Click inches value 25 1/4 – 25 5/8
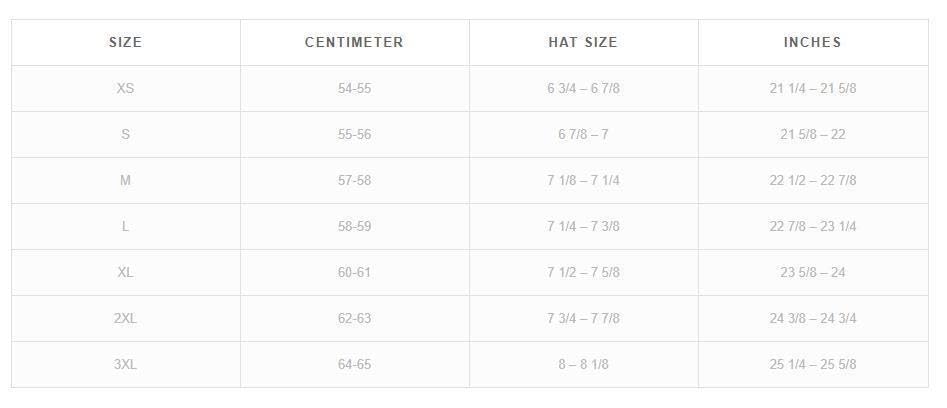 (812, 364)
